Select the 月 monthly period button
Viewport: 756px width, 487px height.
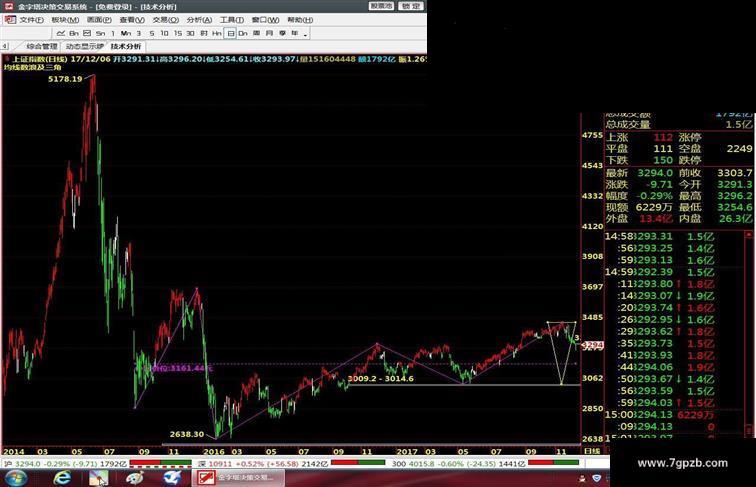coord(270,33)
